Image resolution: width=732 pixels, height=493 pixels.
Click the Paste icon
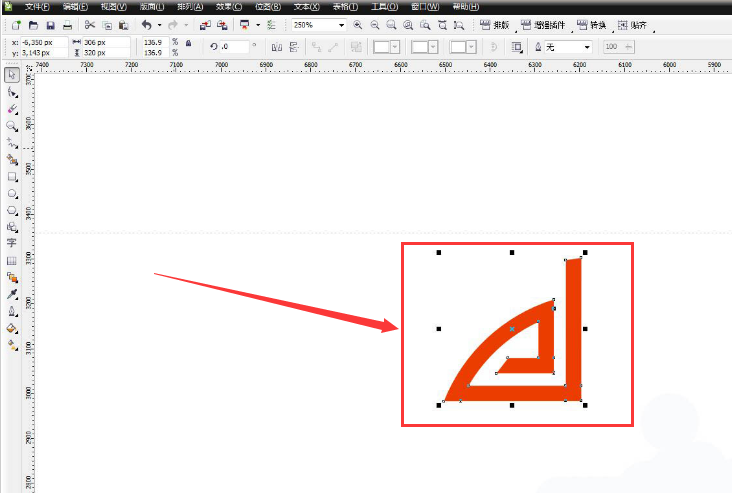124,25
